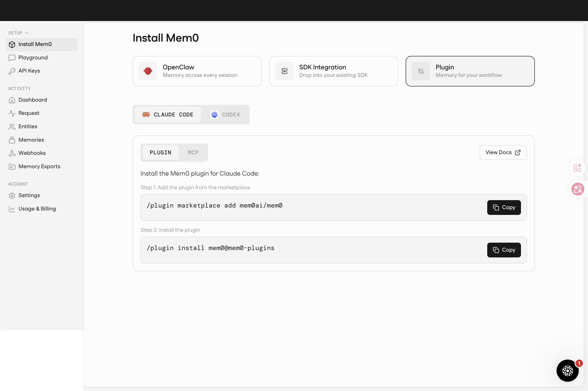Click the 'Step 2: Install the plugin' text
588x391 pixels.
(170, 230)
